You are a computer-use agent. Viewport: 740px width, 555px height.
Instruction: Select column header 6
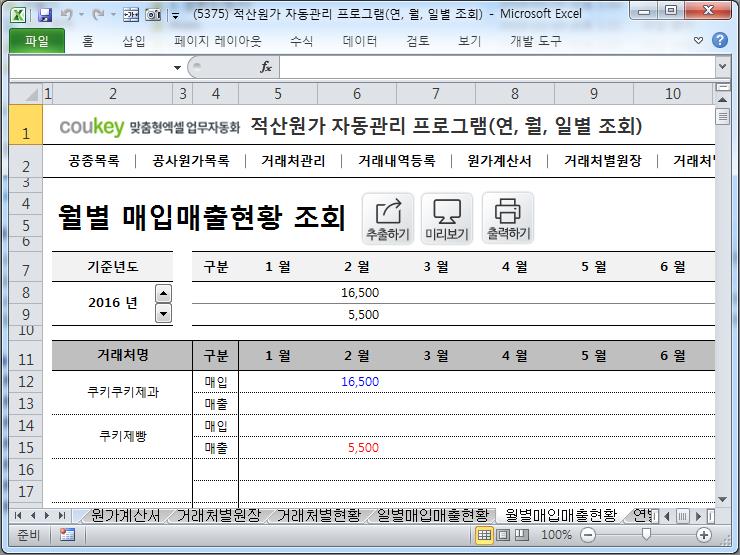pos(357,94)
